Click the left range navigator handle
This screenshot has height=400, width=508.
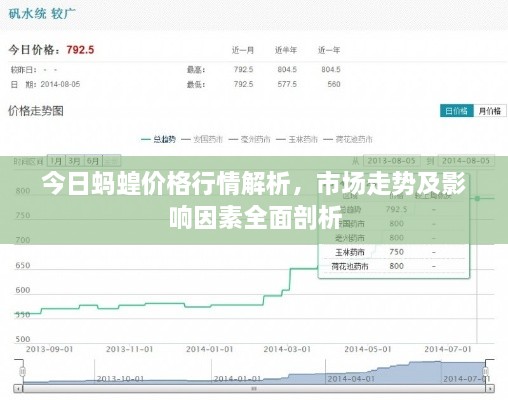point(23,371)
